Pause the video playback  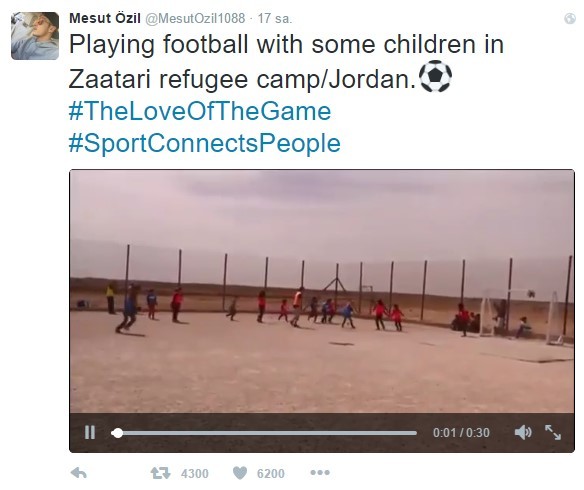click(x=90, y=432)
